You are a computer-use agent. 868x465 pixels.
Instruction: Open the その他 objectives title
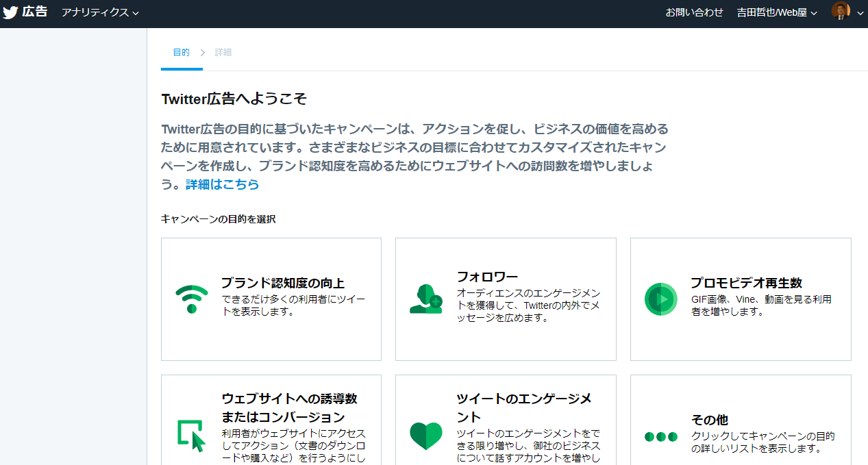(x=709, y=420)
